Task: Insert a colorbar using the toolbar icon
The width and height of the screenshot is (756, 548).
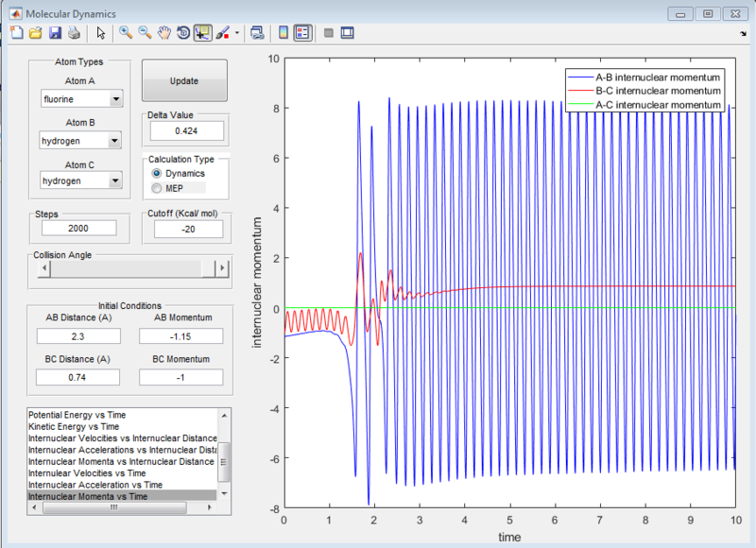Action: [x=282, y=33]
